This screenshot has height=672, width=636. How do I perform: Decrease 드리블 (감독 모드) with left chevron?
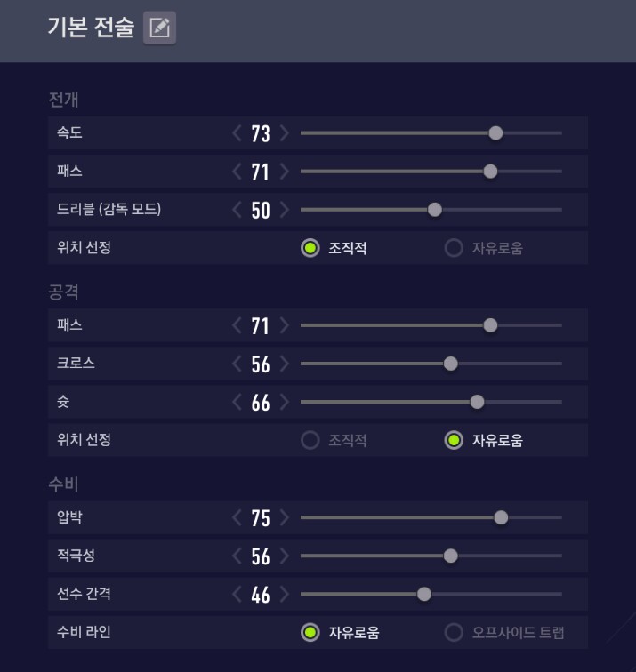coord(237,210)
